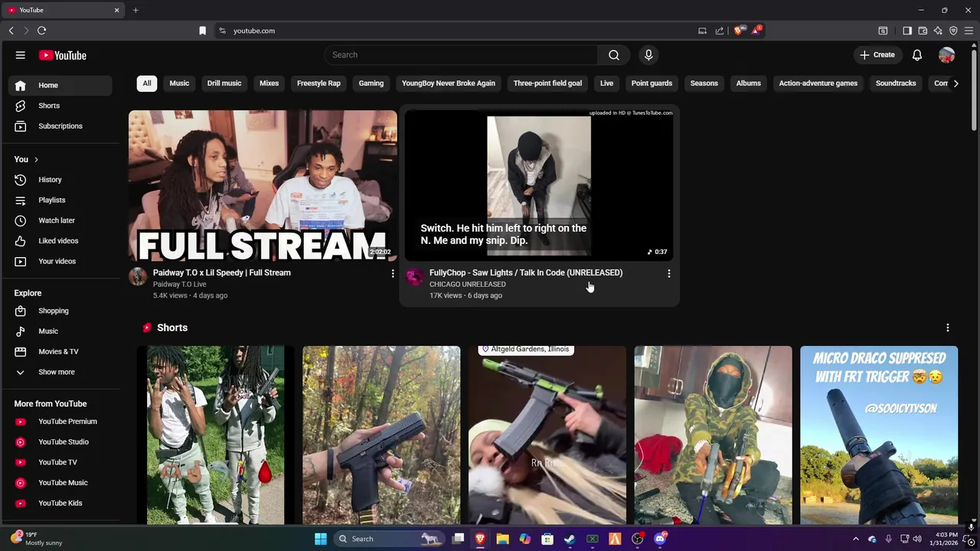Expand Show more under Explore

[x=60, y=372]
